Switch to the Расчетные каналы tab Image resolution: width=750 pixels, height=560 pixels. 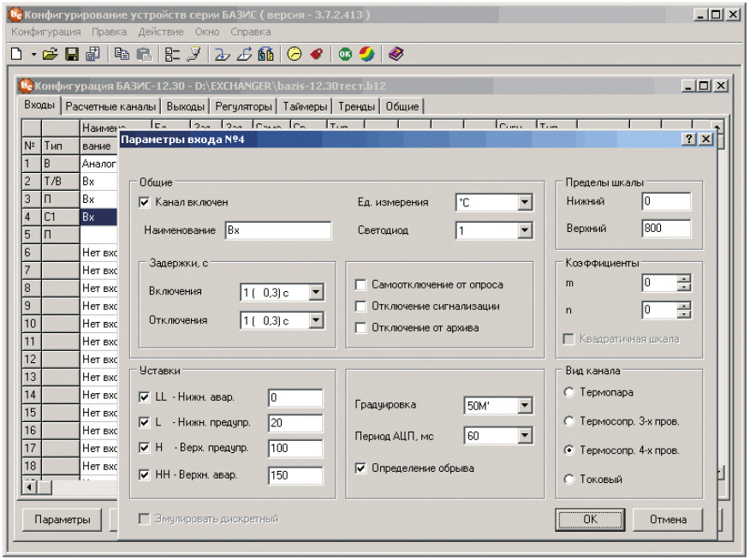pyautogui.click(x=110, y=106)
